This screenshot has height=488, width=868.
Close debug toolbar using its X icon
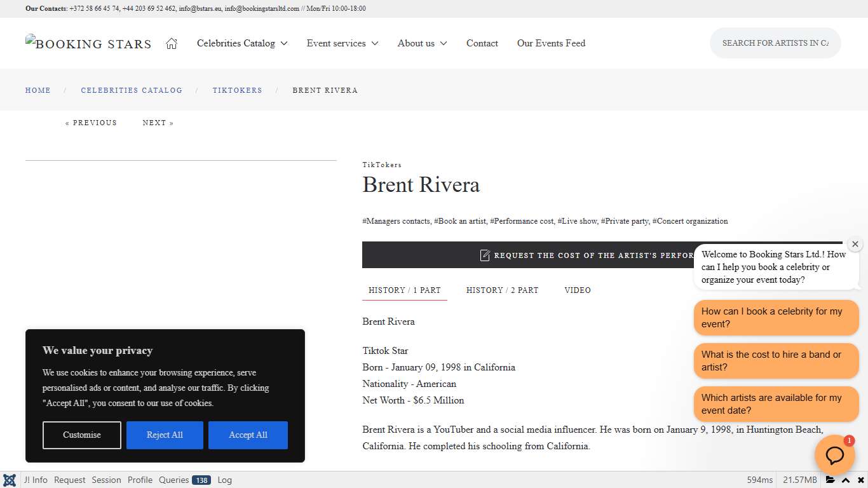click(861, 480)
